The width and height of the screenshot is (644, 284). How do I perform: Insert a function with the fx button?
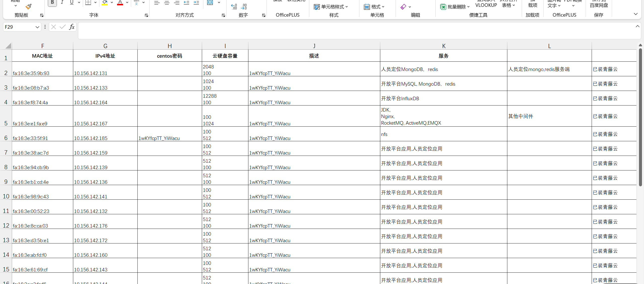point(72,27)
